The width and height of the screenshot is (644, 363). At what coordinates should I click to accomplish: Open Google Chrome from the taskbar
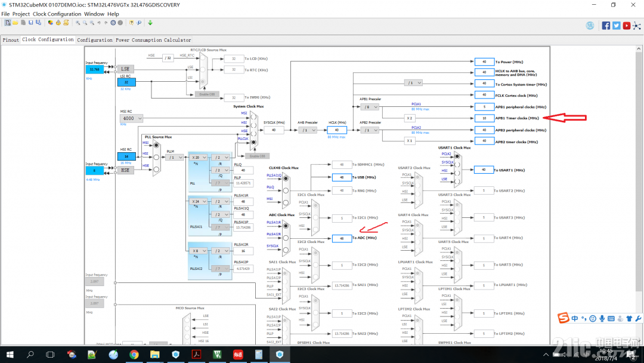(x=134, y=355)
